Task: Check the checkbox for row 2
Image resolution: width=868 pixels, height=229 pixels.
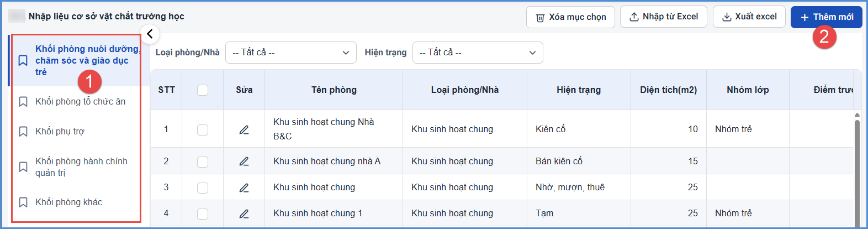Action: coord(203,162)
